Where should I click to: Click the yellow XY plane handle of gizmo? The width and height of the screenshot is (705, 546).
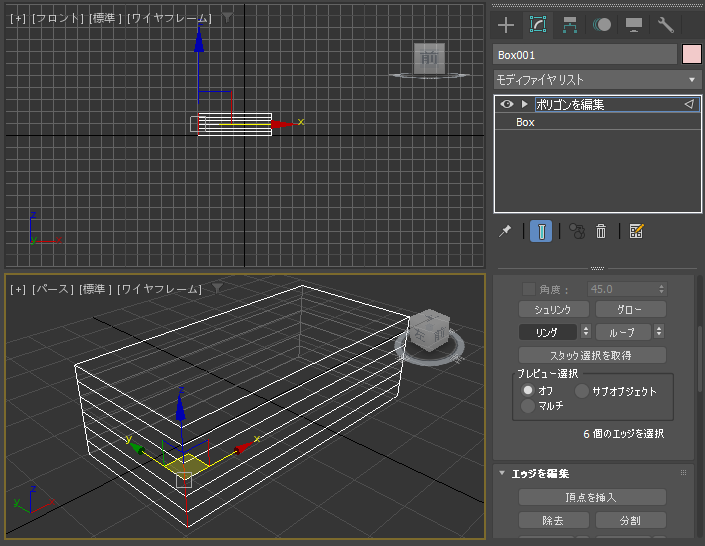[x=186, y=464]
